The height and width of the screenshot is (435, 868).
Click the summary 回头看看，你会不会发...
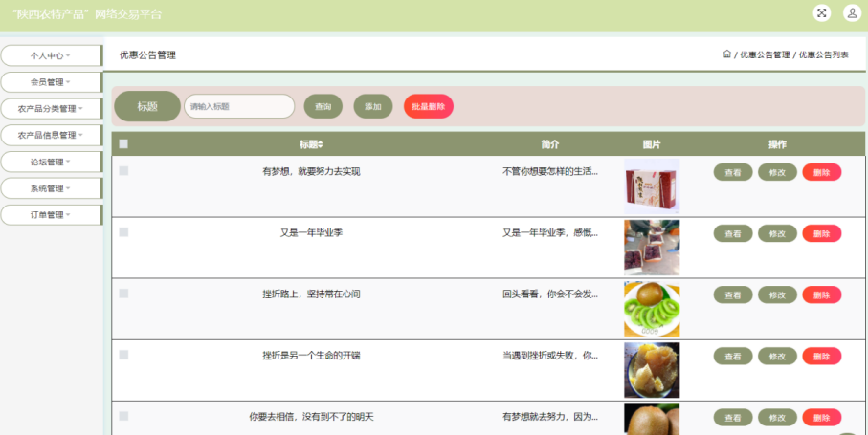[550, 294]
